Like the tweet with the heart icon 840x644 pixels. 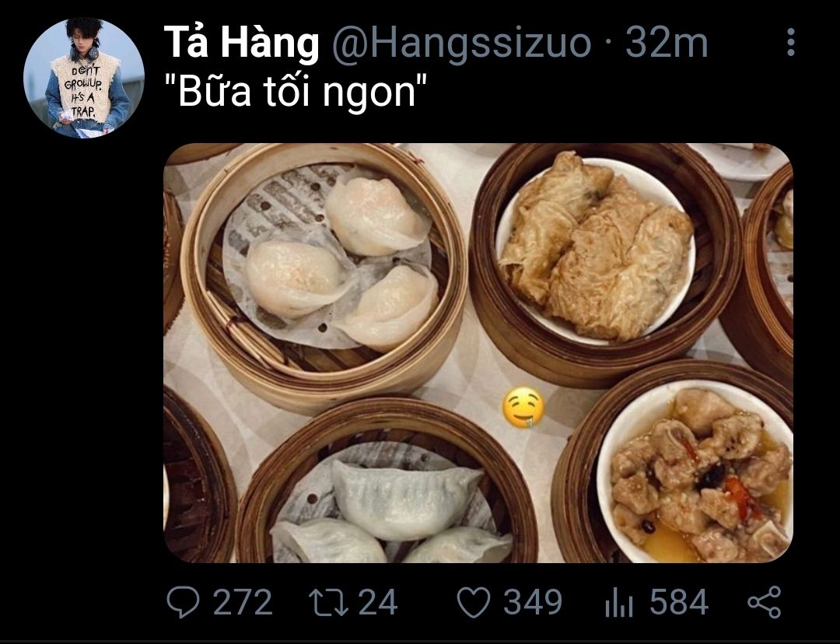coord(474,602)
